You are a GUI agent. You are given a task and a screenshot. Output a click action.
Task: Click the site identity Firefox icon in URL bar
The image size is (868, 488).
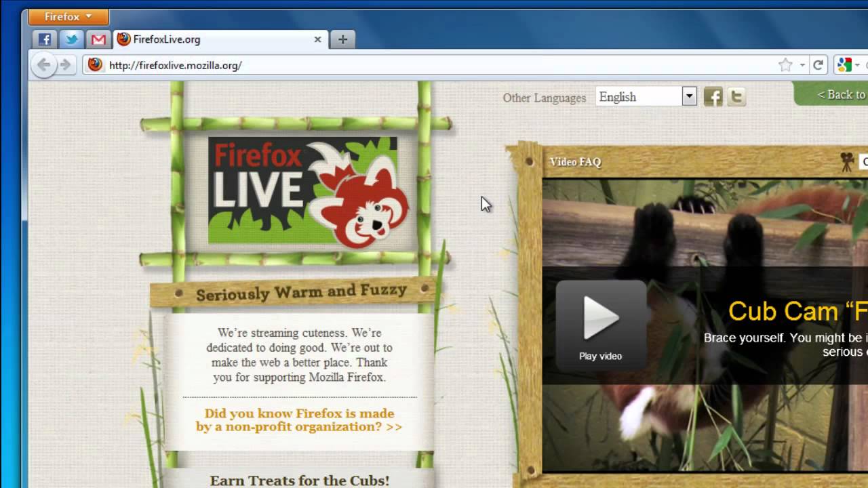[95, 65]
